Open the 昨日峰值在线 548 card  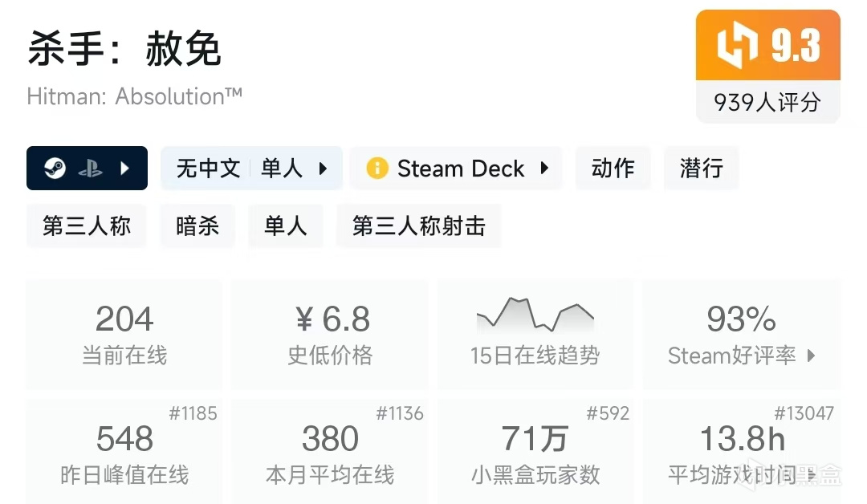coord(124,451)
